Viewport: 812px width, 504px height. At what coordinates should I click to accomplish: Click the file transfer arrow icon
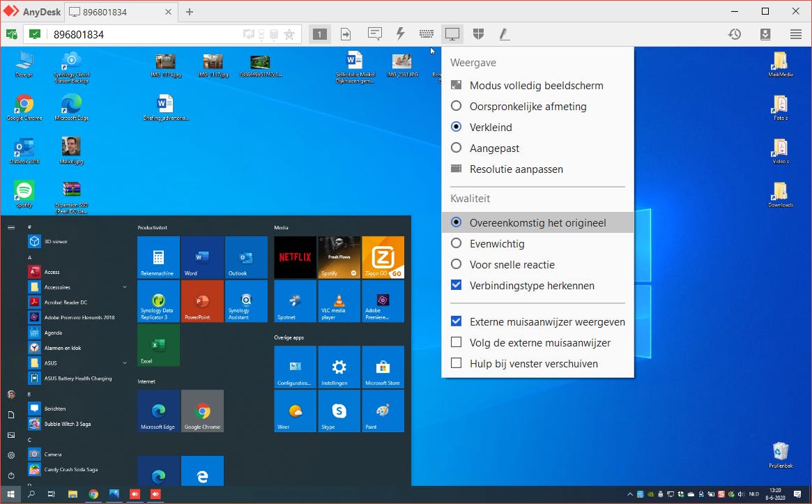(x=346, y=33)
